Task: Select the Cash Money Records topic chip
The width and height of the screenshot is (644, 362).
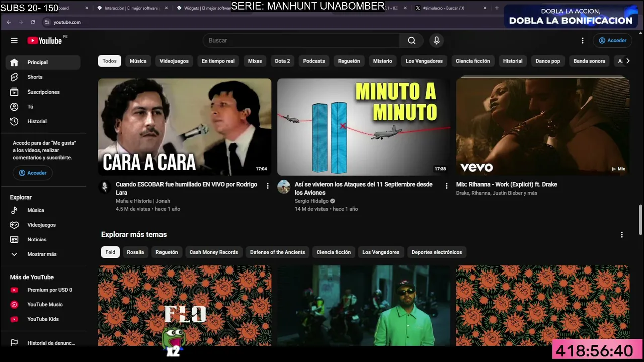Action: (214, 252)
